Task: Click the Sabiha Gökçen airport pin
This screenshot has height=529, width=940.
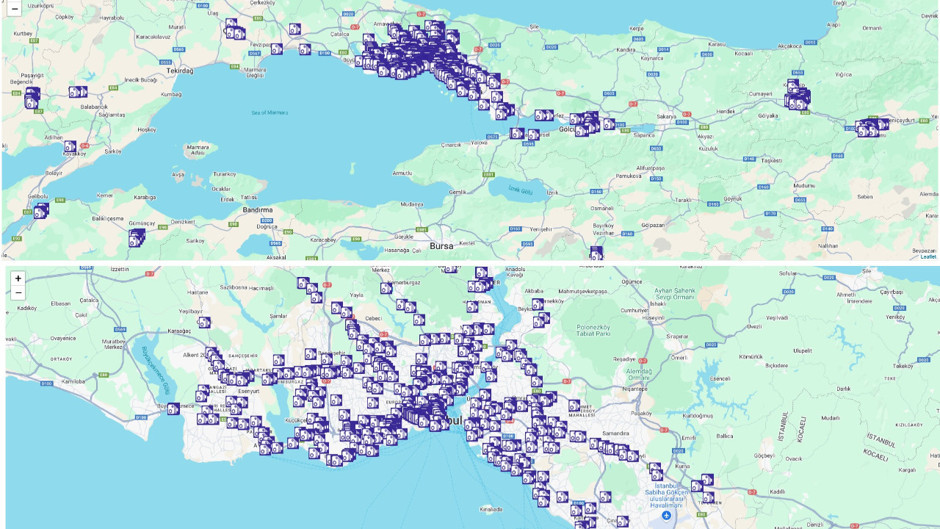Action: pos(666,516)
